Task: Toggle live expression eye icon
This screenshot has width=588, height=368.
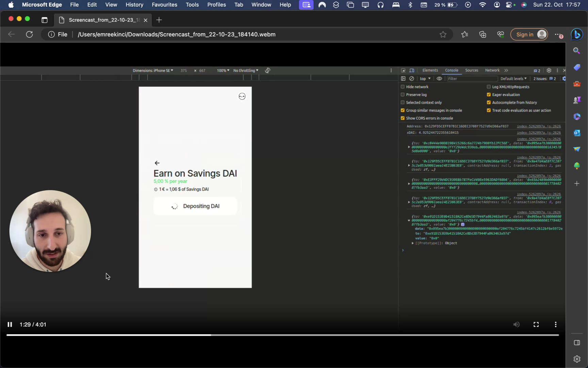Action: coord(439,78)
